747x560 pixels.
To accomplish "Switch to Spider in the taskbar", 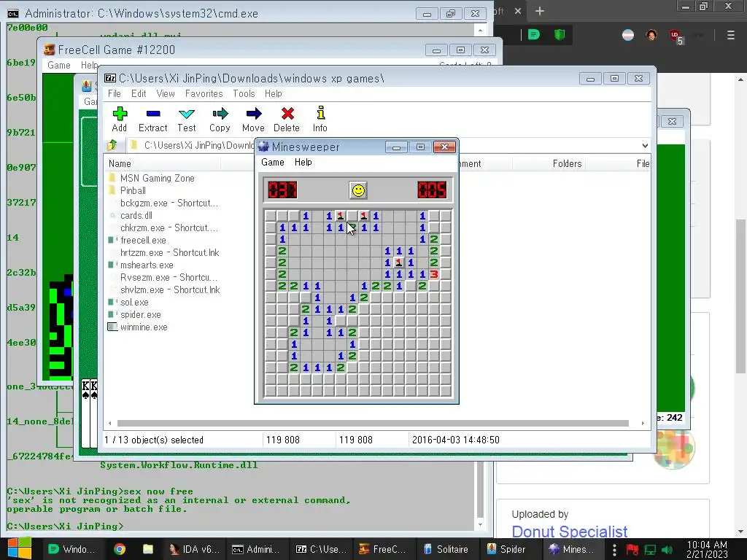I will (508, 549).
